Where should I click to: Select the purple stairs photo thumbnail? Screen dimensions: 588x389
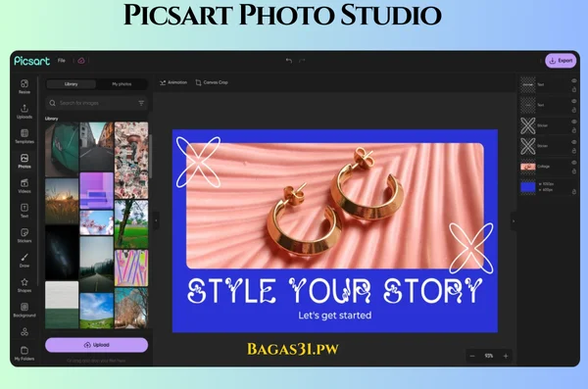pos(96,190)
